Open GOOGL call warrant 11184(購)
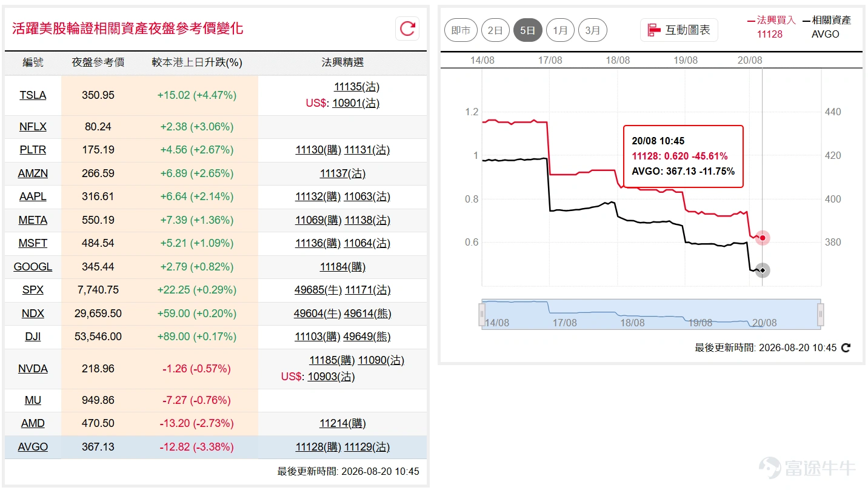868x490 pixels. (x=342, y=267)
